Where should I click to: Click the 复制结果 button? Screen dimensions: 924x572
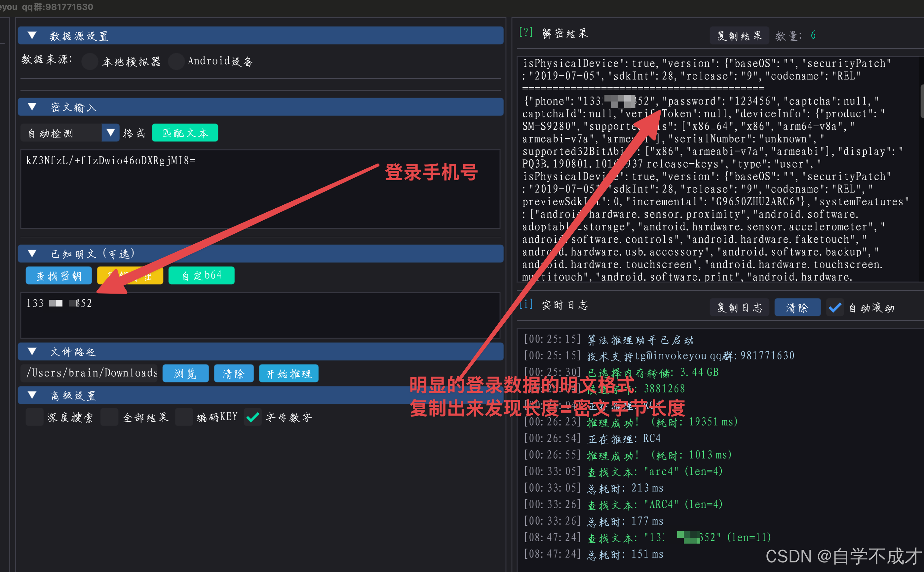click(x=739, y=36)
